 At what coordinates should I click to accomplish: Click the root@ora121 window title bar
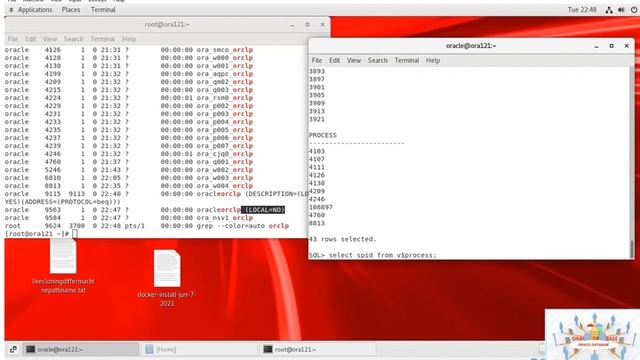point(167,24)
